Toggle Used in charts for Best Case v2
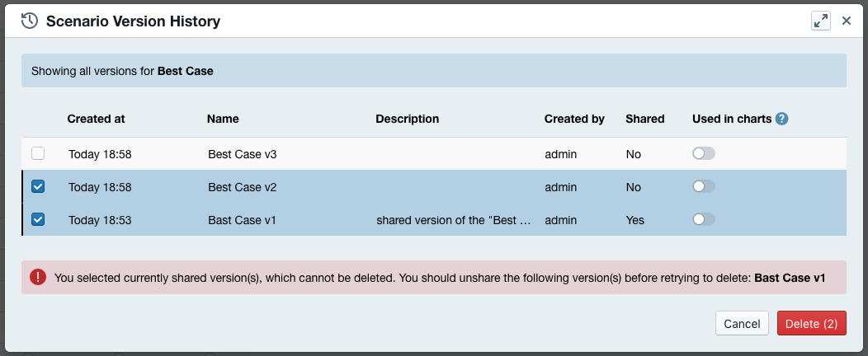The width and height of the screenshot is (868, 356). 704,187
